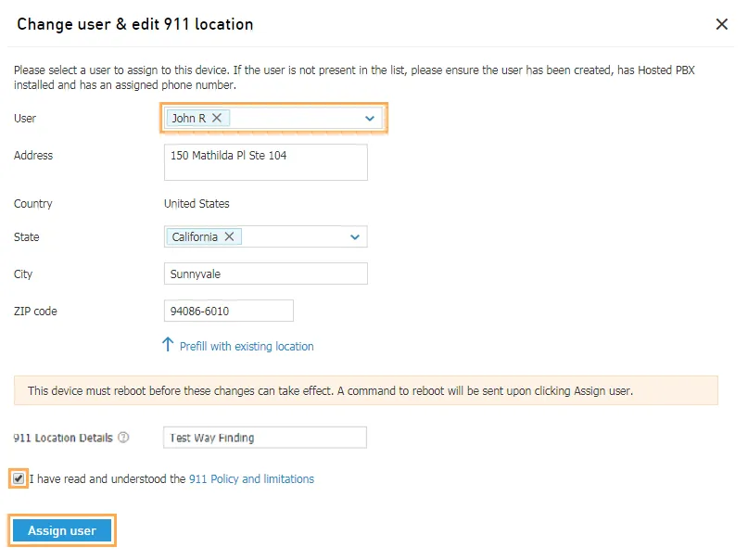Click into the Address text box
Viewport: 748px width, 560px height.
click(266, 162)
